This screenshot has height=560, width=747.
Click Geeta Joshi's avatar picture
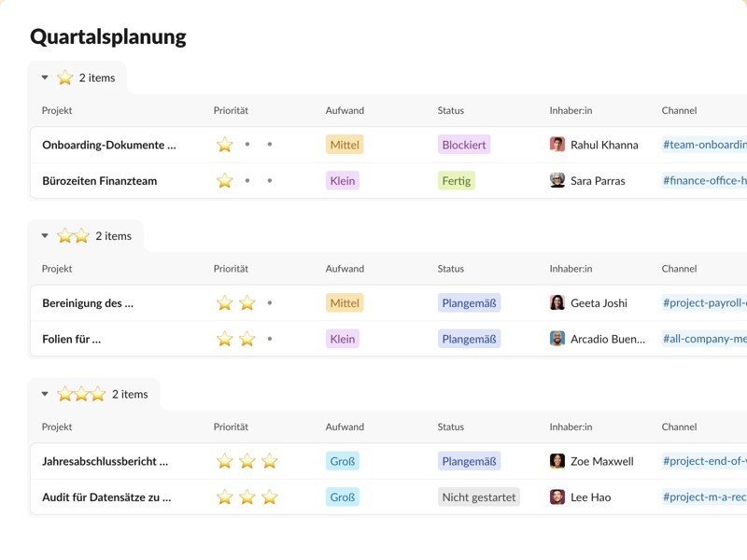pyautogui.click(x=557, y=302)
